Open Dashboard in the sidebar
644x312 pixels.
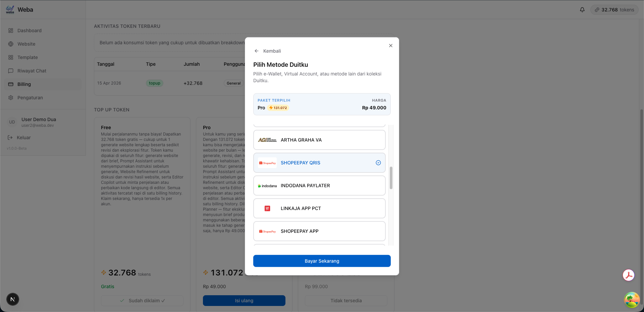pyautogui.click(x=43, y=31)
